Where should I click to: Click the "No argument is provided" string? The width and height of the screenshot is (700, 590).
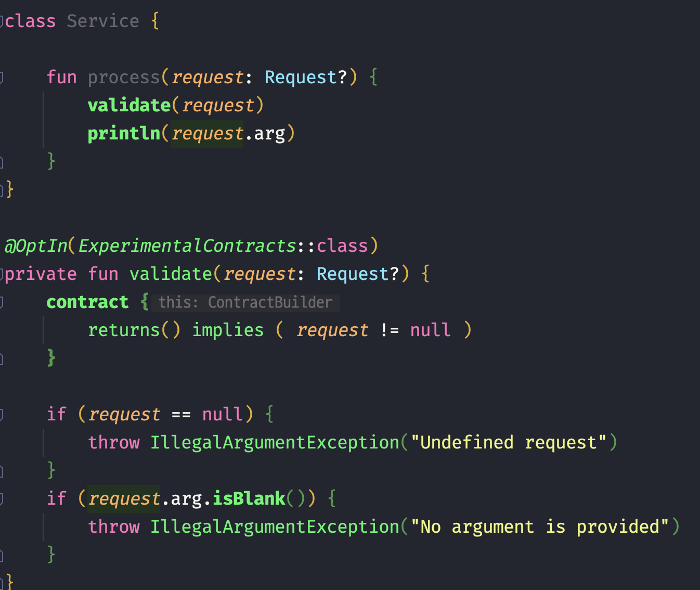click(x=539, y=527)
